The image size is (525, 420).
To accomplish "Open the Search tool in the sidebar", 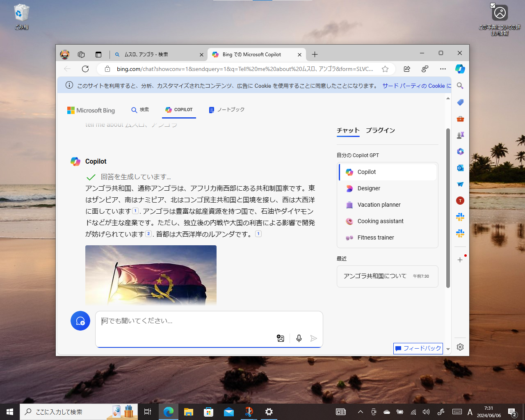I will [460, 86].
